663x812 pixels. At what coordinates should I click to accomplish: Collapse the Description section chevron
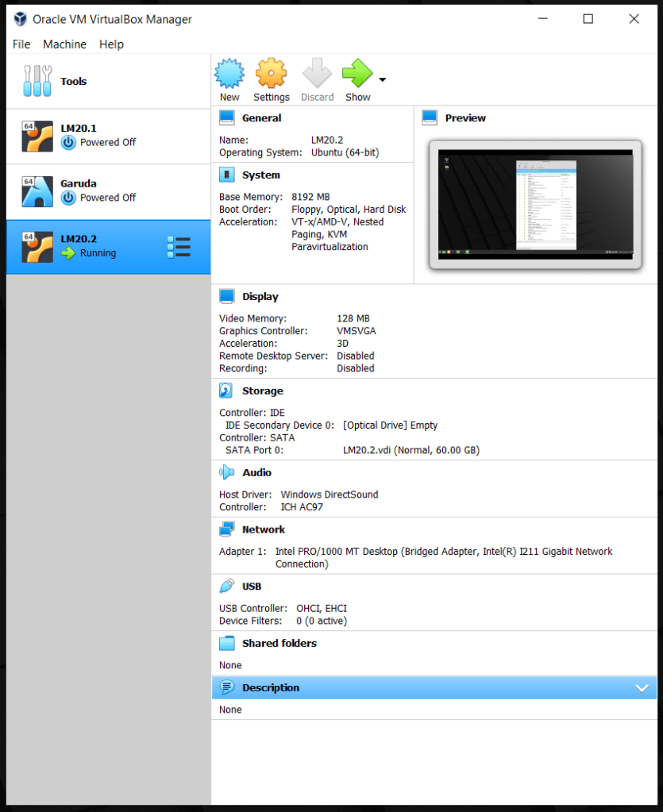click(642, 688)
